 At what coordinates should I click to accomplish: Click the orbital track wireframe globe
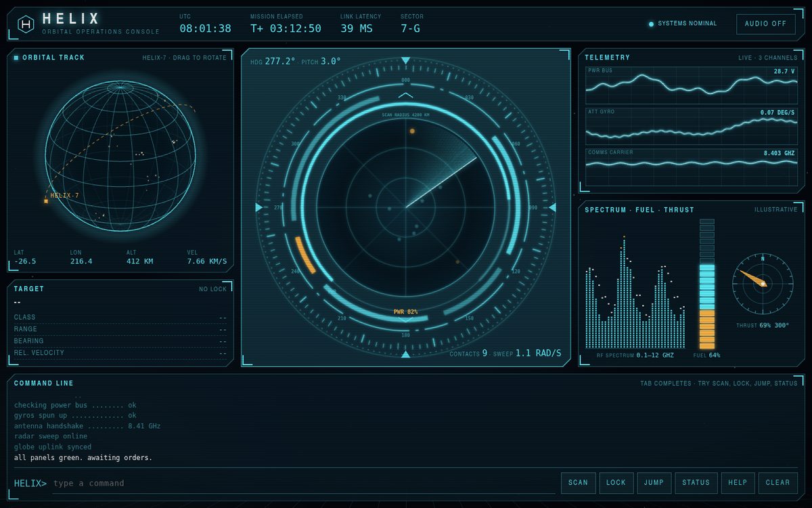(120, 156)
